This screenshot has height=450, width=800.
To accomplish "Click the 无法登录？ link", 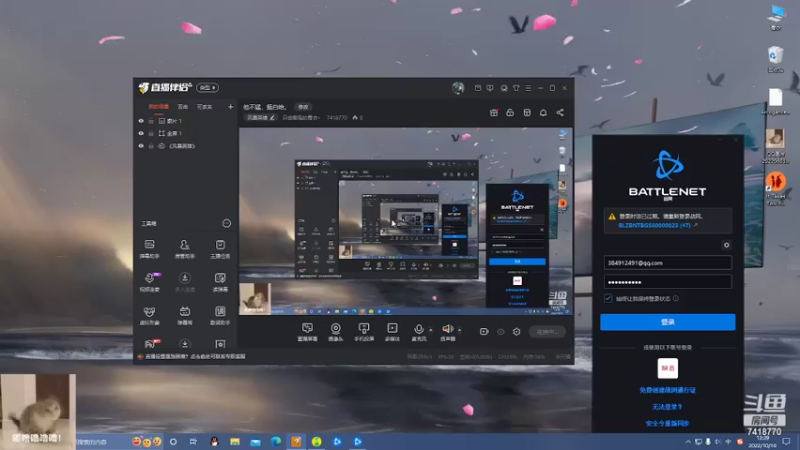I will coord(667,407).
